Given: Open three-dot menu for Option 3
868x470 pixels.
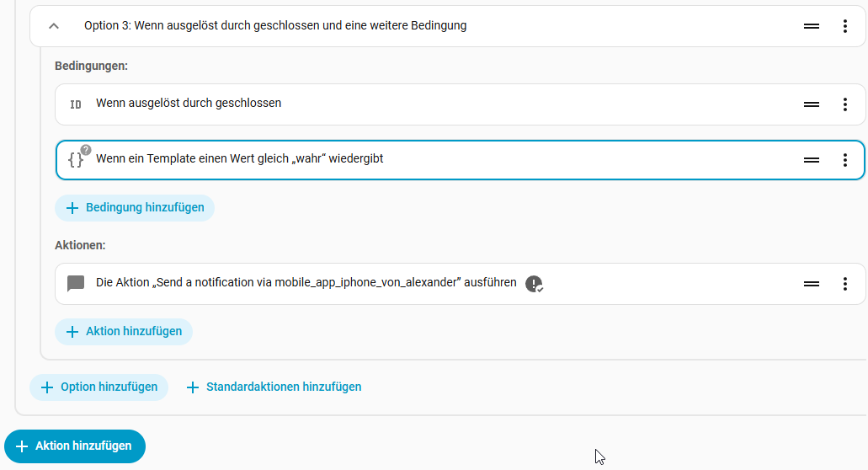Looking at the screenshot, I should pyautogui.click(x=844, y=26).
